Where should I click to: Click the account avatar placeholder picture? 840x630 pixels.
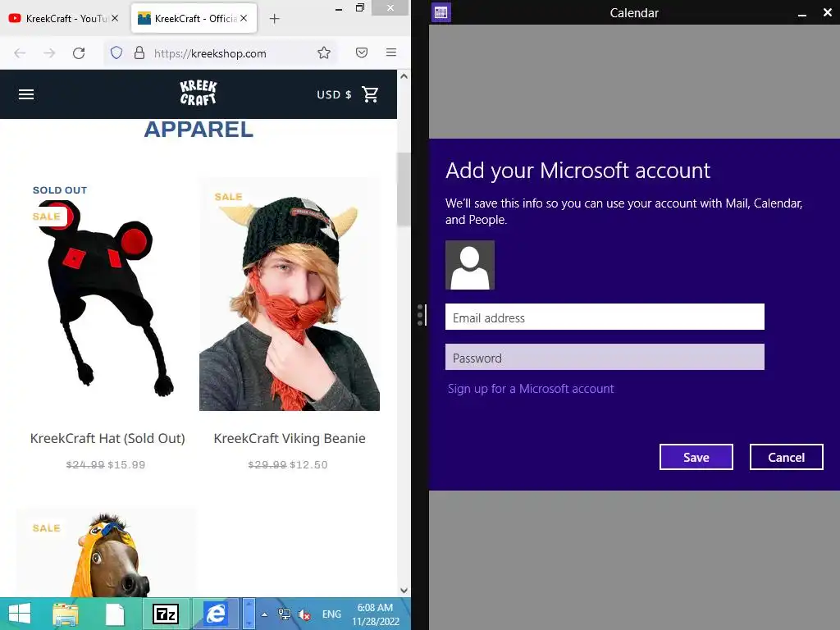click(470, 265)
